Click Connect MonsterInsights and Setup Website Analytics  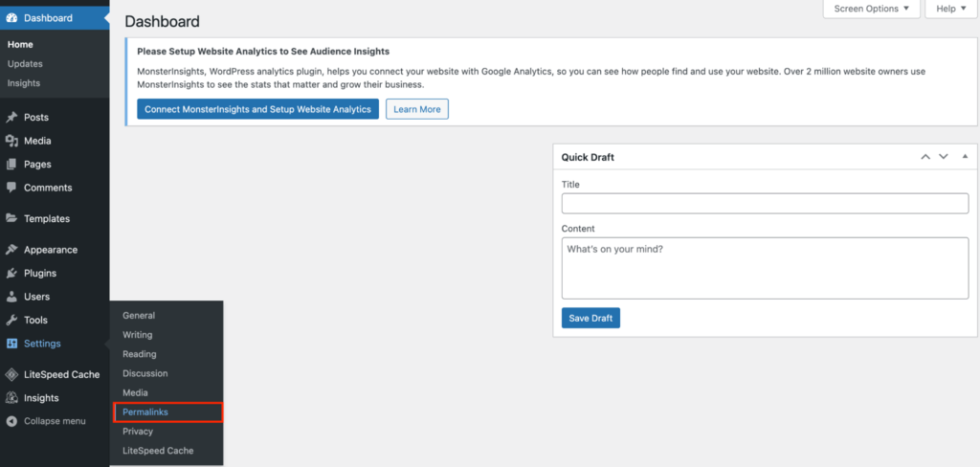pyautogui.click(x=257, y=109)
